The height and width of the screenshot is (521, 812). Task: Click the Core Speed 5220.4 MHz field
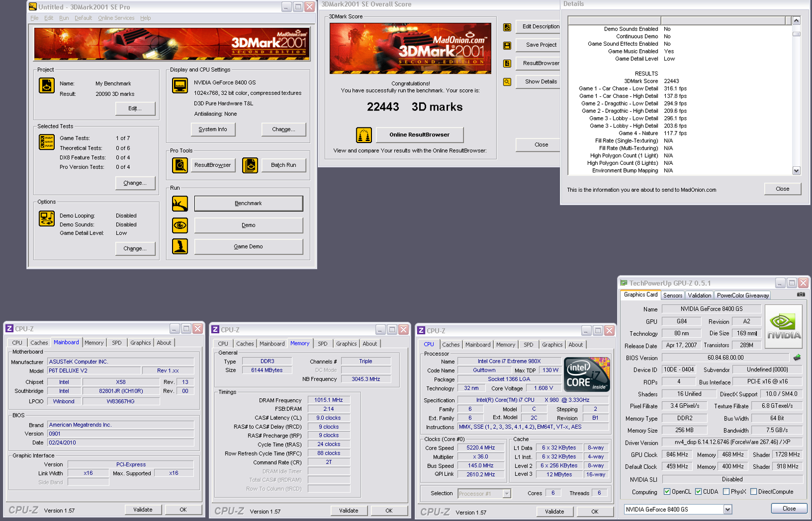coord(481,448)
